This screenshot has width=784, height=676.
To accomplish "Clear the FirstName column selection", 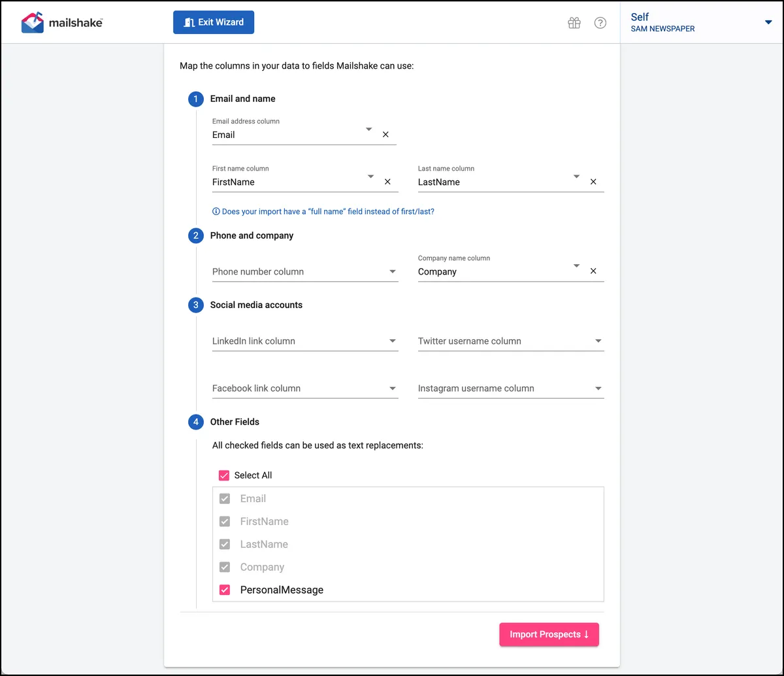I will click(387, 182).
